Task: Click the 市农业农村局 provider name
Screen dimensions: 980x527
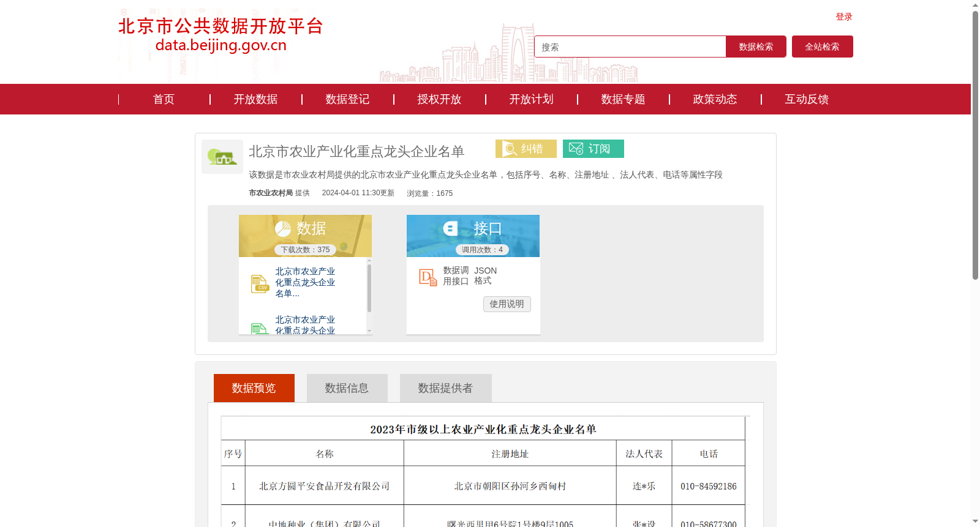Action: point(271,193)
